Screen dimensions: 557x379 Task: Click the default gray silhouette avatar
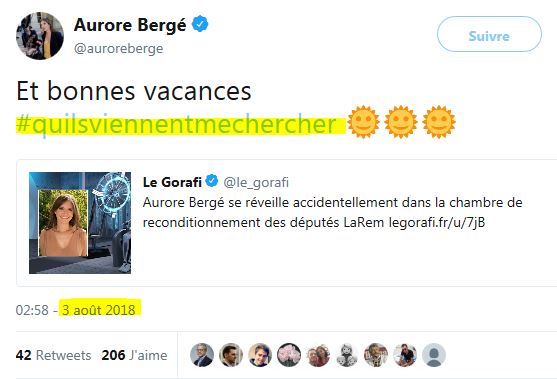tap(434, 355)
